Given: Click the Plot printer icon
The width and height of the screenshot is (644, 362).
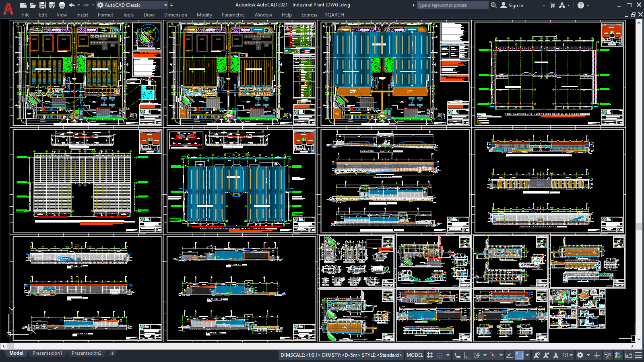Looking at the screenshot, I should click(x=62, y=5).
